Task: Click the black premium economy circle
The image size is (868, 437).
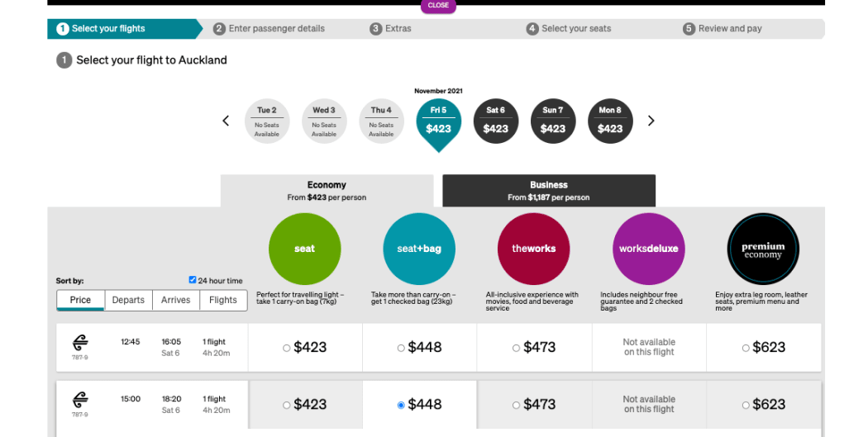Action: (x=763, y=249)
